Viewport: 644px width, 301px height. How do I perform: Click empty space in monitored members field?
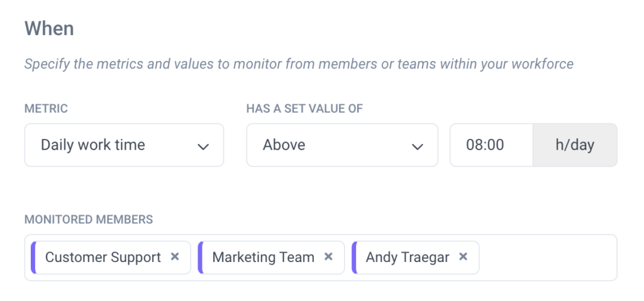(548, 258)
